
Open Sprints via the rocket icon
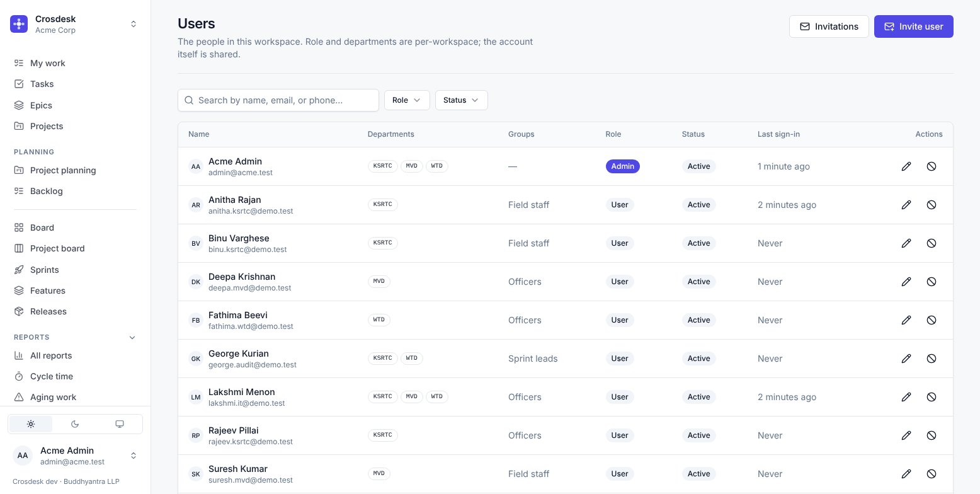(19, 270)
